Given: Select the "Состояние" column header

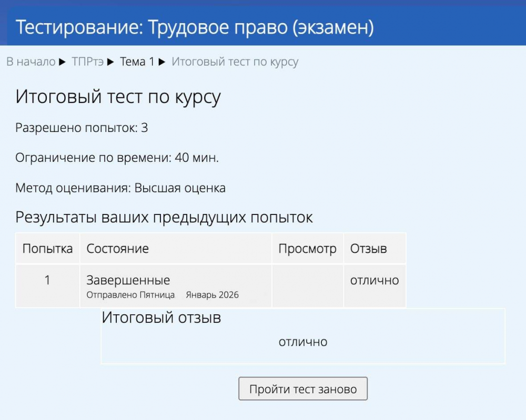Looking at the screenshot, I should pos(117,249).
